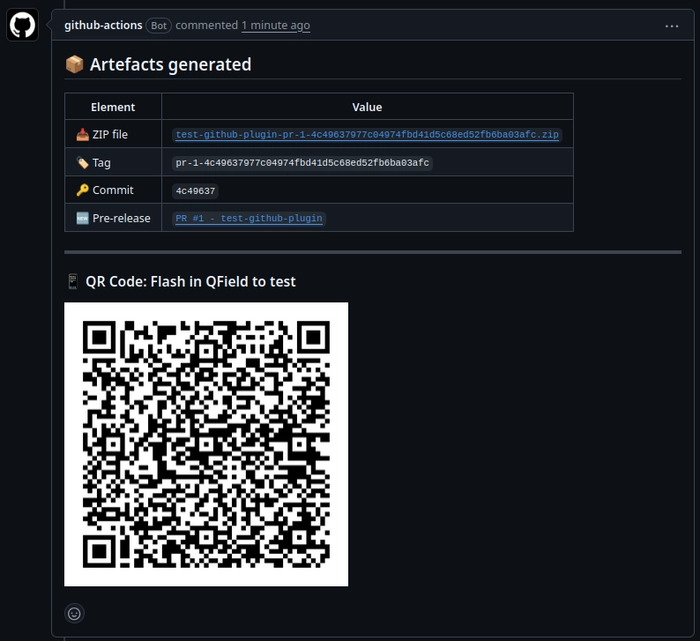This screenshot has height=641, width=700.
Task: Open the comment options ellipsis menu
Action: (671, 26)
